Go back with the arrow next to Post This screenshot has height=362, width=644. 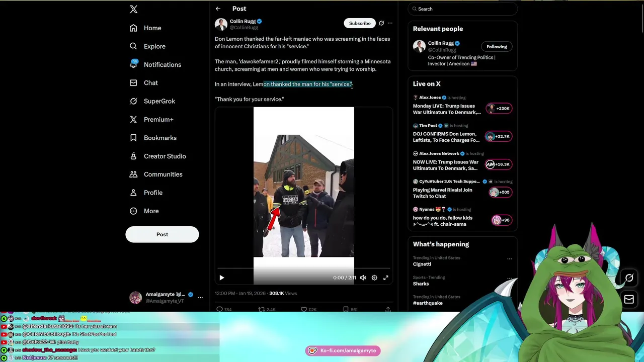click(x=218, y=9)
